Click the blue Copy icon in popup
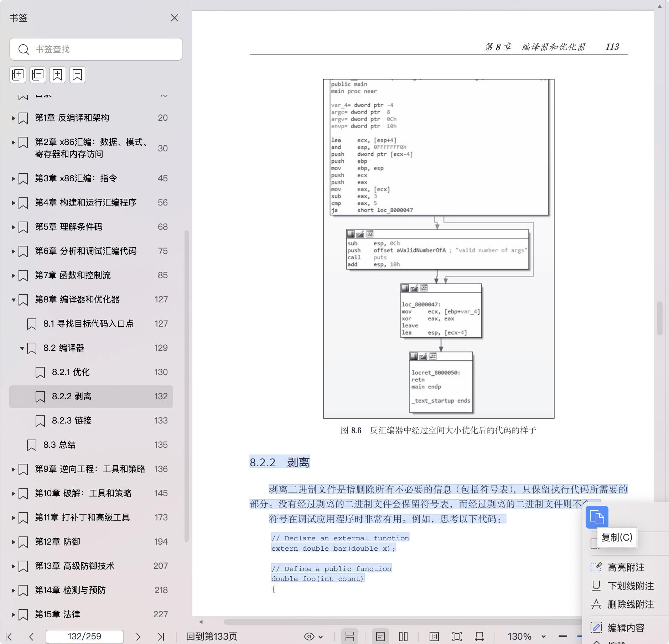 point(597,517)
